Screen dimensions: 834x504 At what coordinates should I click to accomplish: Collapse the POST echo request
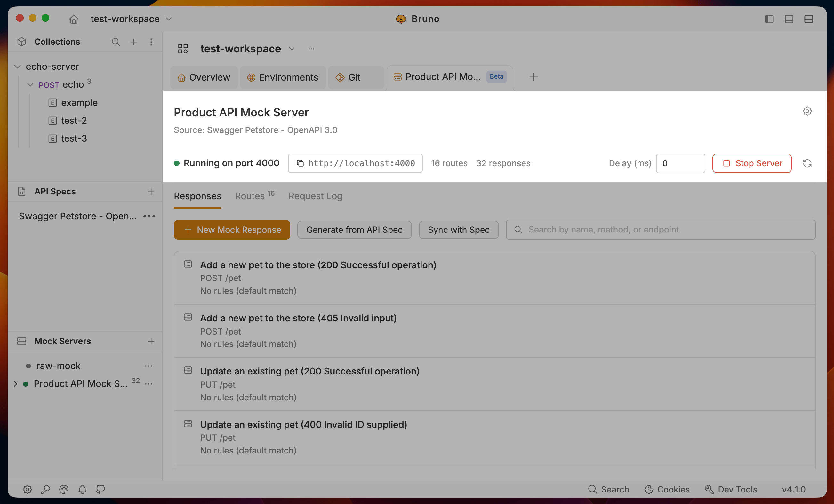point(30,84)
